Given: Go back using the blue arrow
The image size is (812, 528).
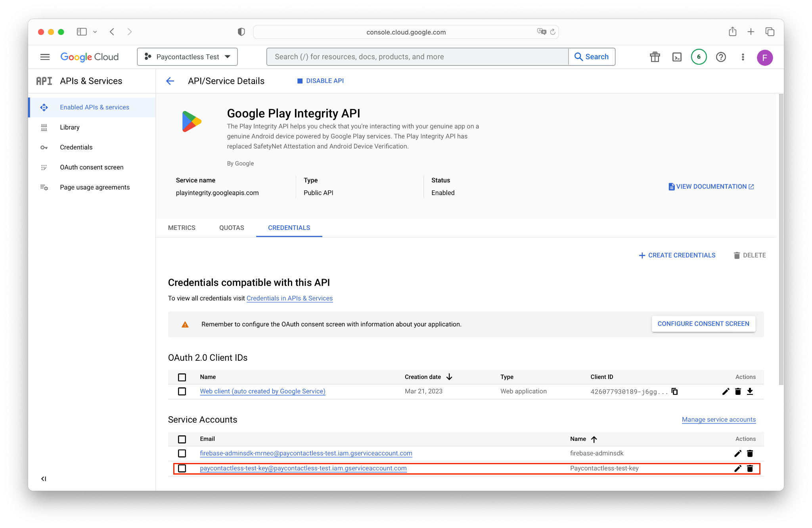Looking at the screenshot, I should [x=170, y=81].
